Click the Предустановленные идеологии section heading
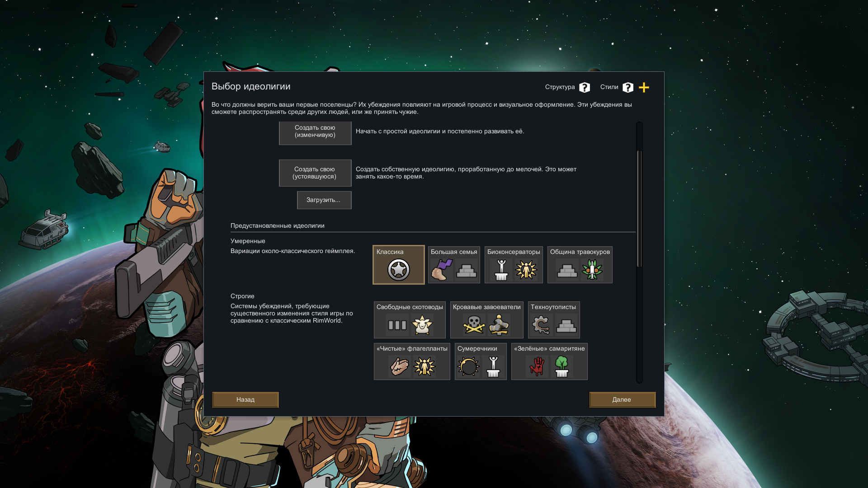This screenshot has width=868, height=488. 278,226
